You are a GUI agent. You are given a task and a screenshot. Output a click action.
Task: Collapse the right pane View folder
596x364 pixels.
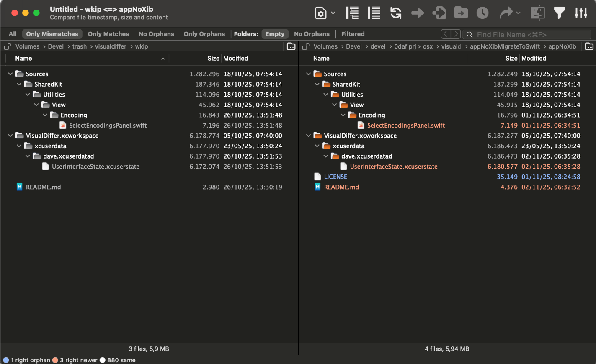(334, 105)
